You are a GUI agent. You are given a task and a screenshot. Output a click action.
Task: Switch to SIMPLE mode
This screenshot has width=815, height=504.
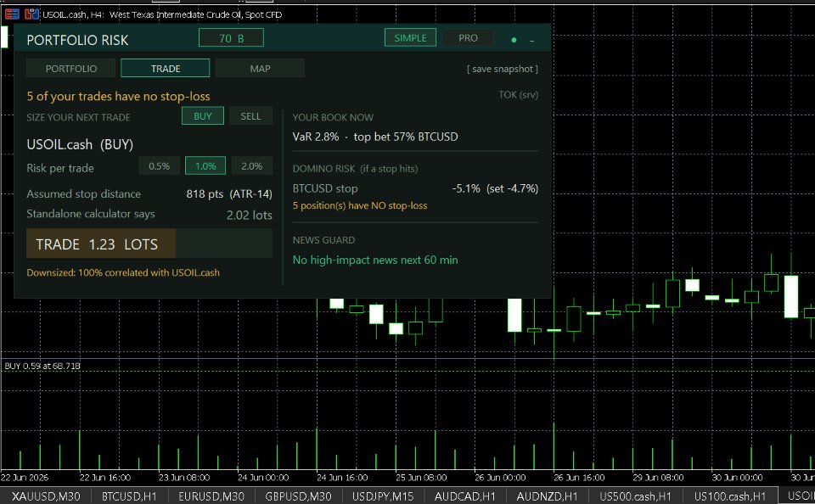(410, 38)
